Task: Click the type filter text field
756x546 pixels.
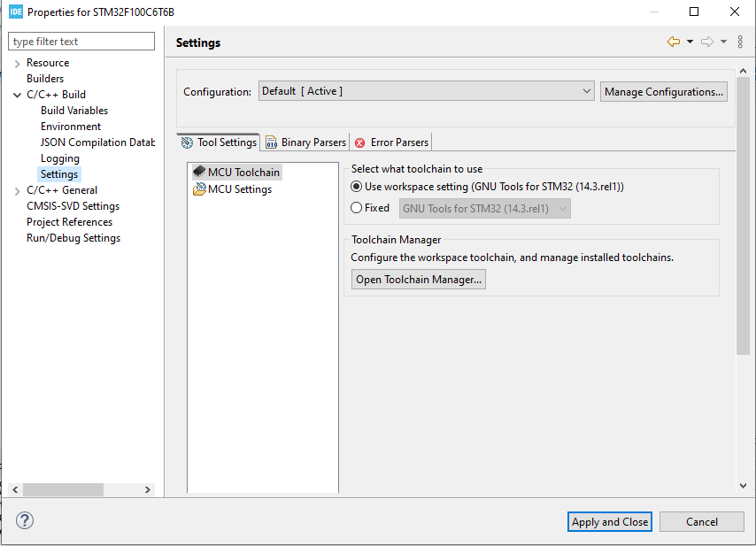Action: [x=81, y=42]
